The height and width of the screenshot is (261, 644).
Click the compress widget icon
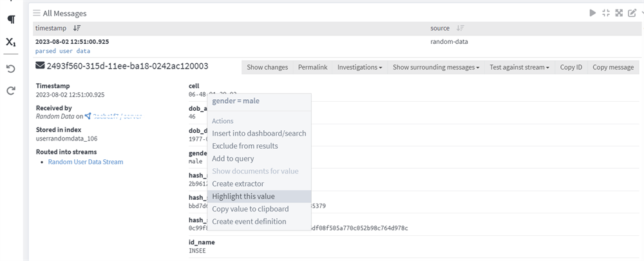(605, 13)
